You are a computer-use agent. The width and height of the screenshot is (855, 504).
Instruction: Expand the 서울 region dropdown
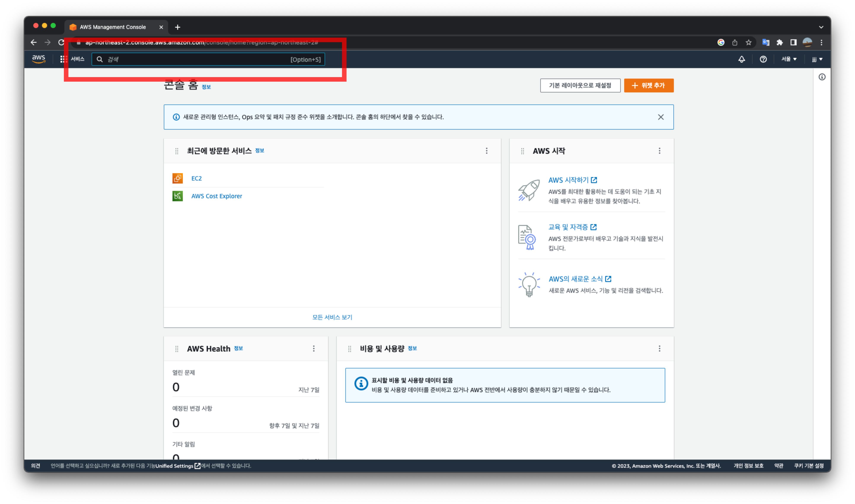788,59
